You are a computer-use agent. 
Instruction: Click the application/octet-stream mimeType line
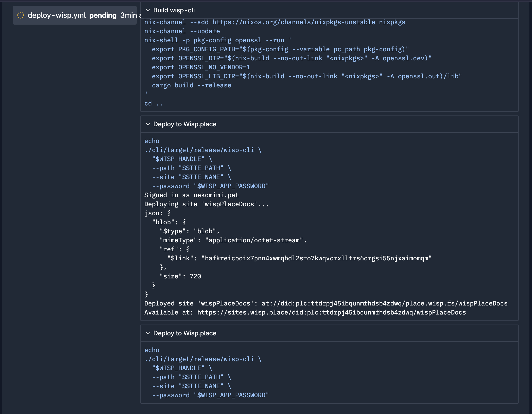[233, 240]
